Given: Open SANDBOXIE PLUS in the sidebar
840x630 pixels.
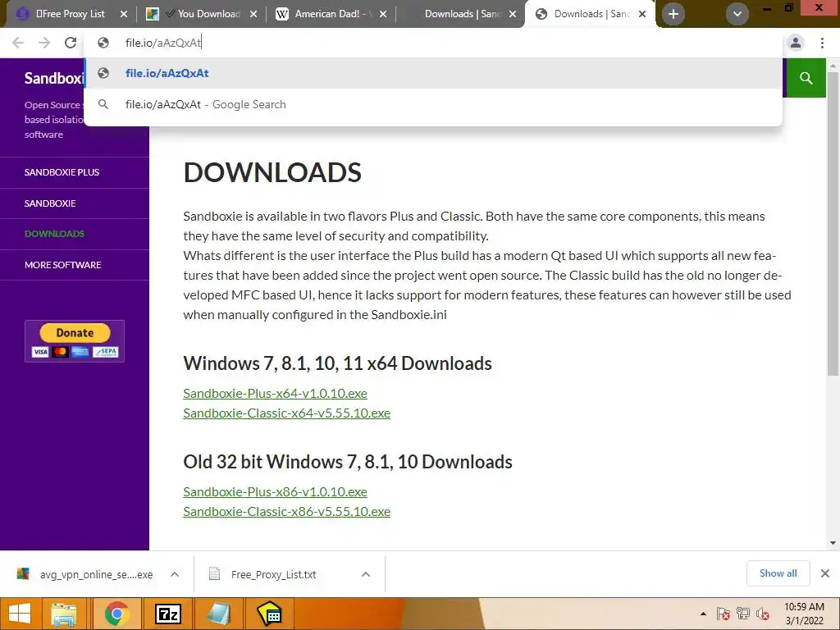Looking at the screenshot, I should (x=62, y=172).
